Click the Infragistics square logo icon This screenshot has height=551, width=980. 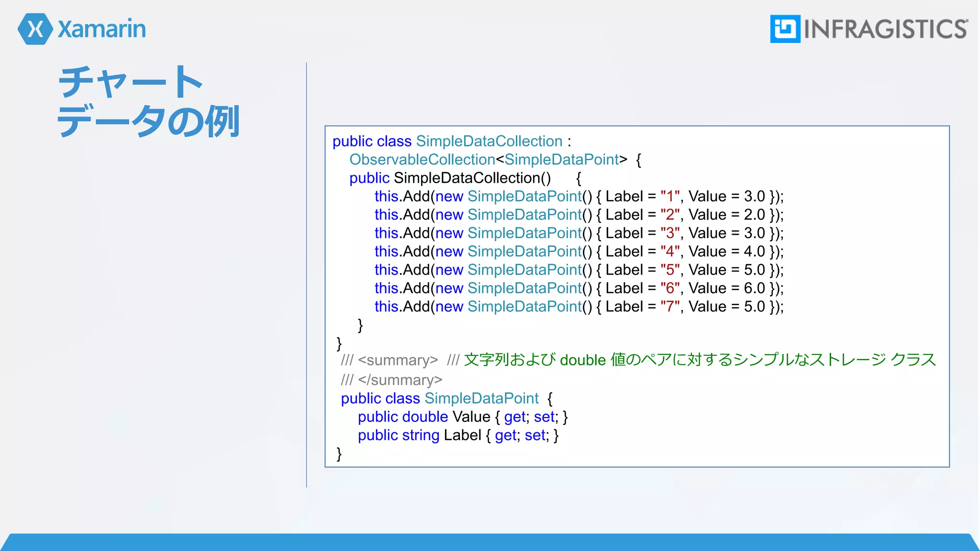[x=785, y=29]
